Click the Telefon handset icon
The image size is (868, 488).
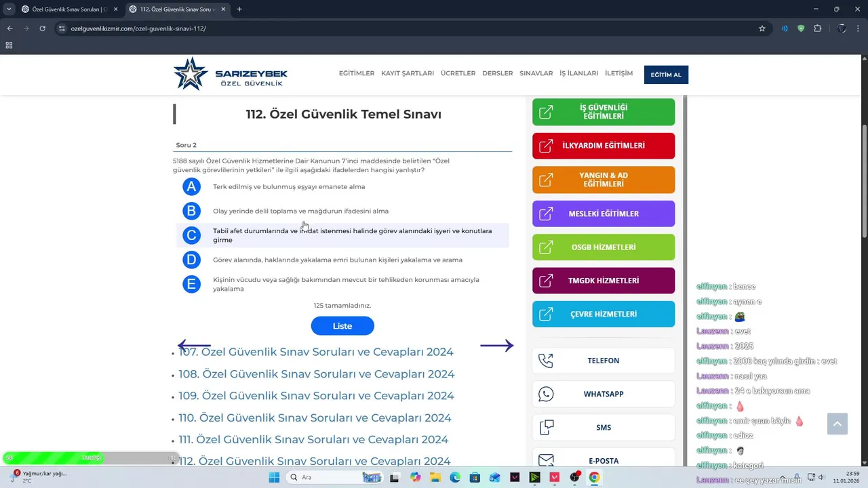point(546,361)
